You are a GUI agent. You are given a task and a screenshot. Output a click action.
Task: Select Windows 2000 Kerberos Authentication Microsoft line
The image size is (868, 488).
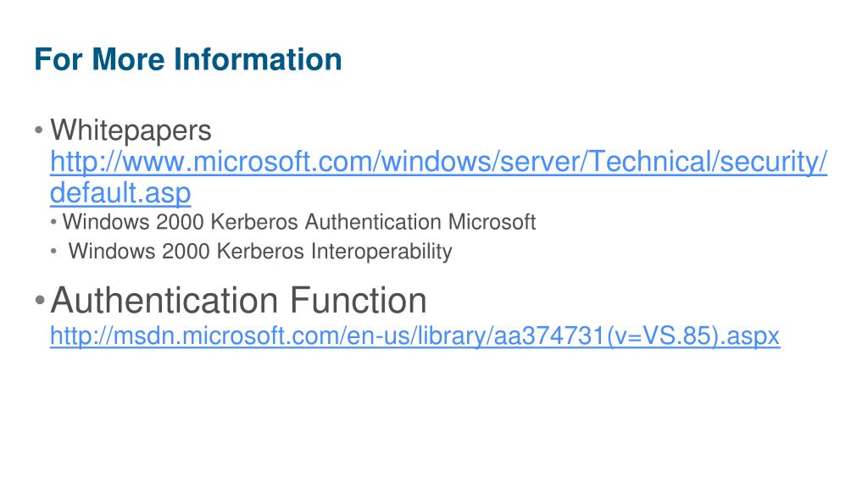click(299, 222)
